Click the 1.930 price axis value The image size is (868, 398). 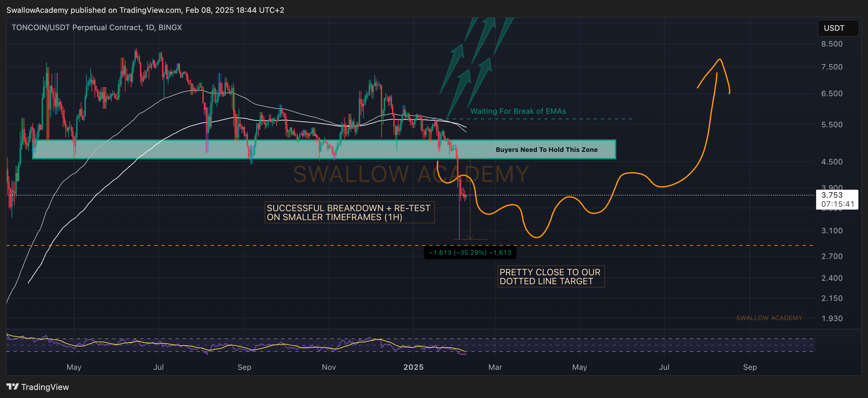point(831,319)
